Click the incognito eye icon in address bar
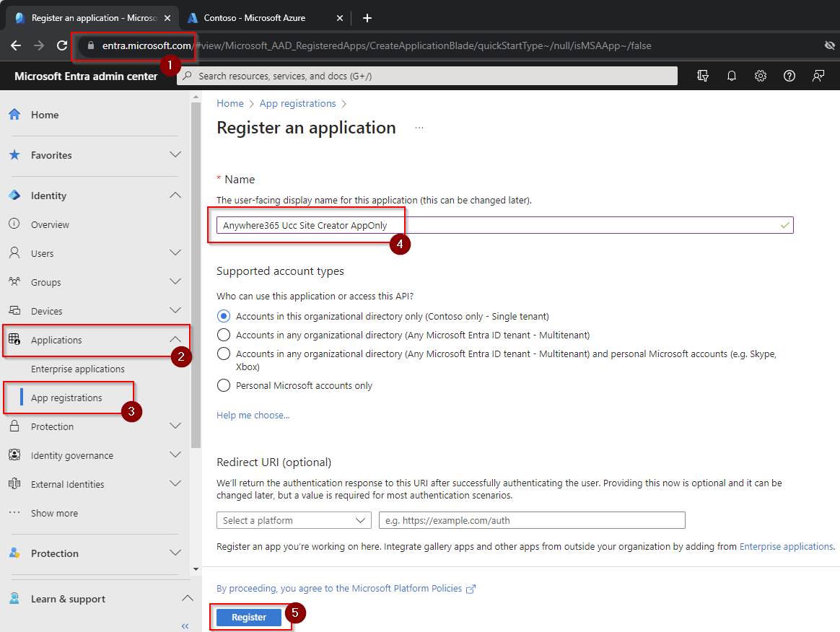 (x=829, y=45)
